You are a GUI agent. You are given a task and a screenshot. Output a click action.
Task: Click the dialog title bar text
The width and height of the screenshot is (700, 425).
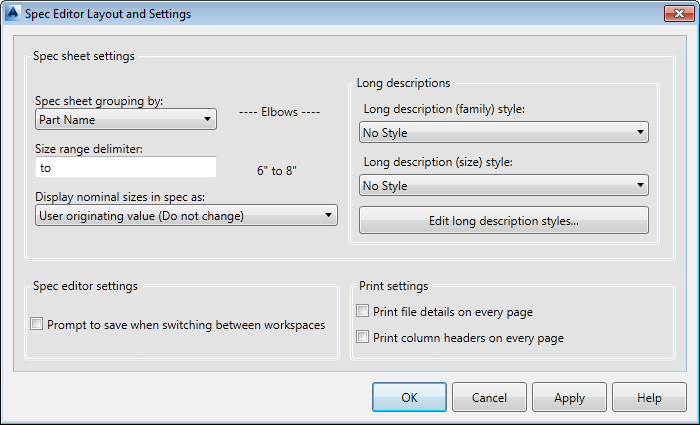pos(107,14)
